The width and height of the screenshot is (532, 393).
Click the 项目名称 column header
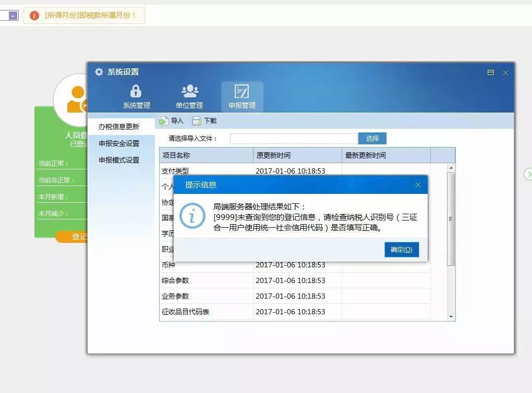pyautogui.click(x=207, y=155)
